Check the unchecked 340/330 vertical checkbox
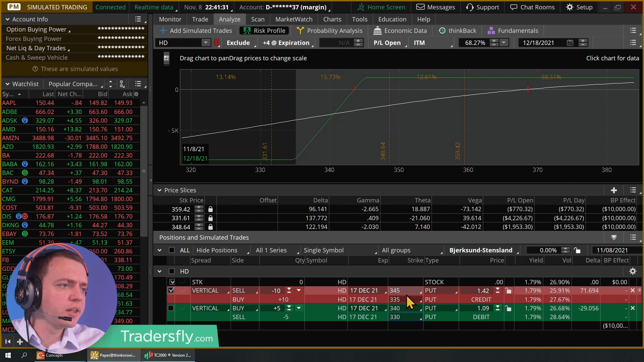This screenshot has height=362, width=644. (x=171, y=308)
